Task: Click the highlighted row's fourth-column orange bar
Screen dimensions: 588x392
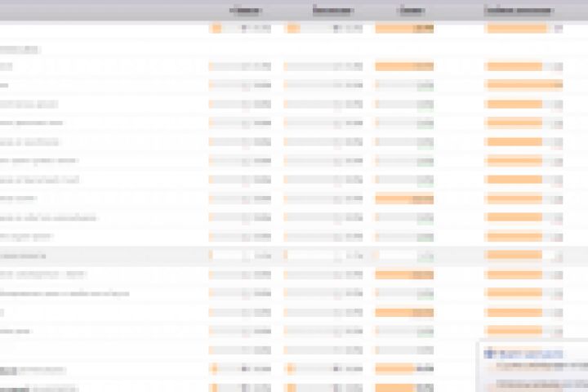Action: click(514, 256)
